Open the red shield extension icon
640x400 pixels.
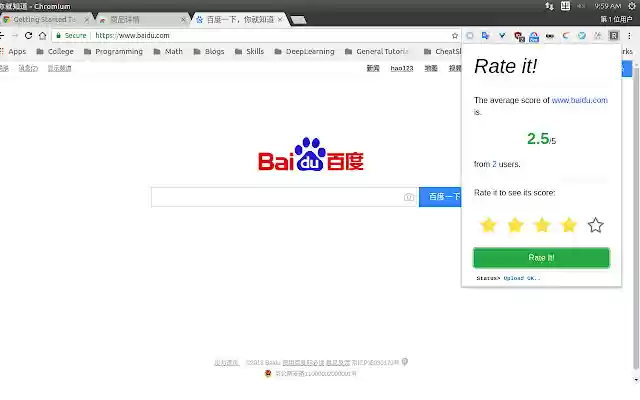pyautogui.click(x=519, y=37)
